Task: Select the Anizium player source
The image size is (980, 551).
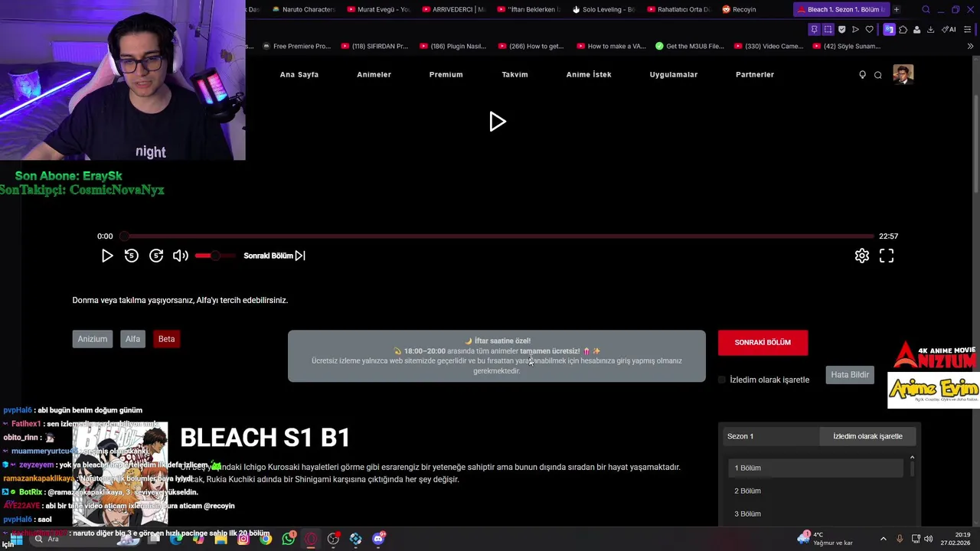Action: click(x=93, y=339)
